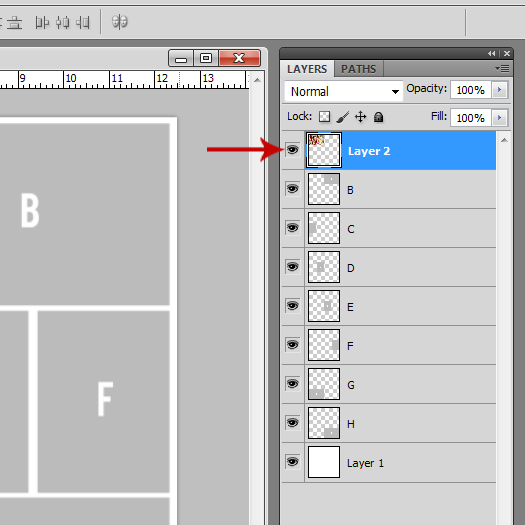Select layer B thumbnail

(324, 189)
